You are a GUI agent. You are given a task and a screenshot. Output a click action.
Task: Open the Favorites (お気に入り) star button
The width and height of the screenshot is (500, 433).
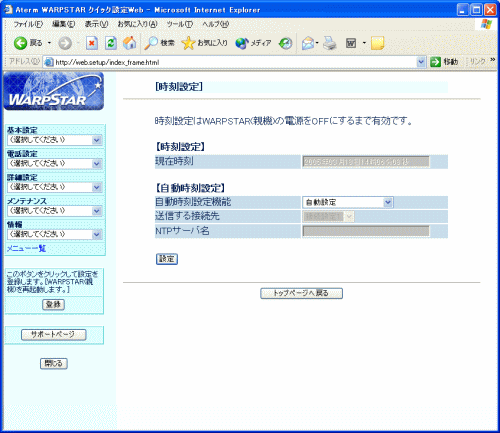coord(205,43)
